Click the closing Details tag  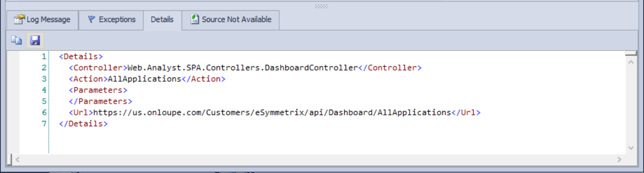[84, 124]
